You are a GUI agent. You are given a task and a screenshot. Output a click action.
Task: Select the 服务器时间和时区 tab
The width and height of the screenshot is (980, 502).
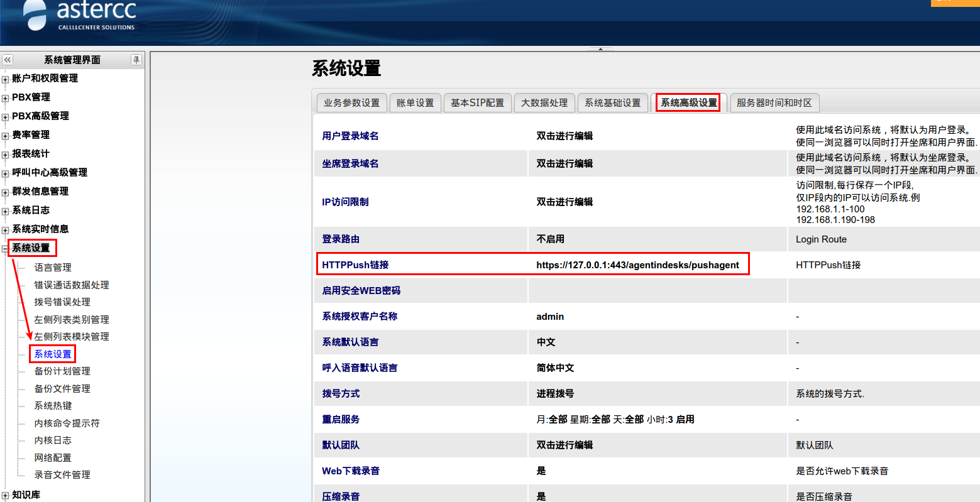pyautogui.click(x=774, y=103)
